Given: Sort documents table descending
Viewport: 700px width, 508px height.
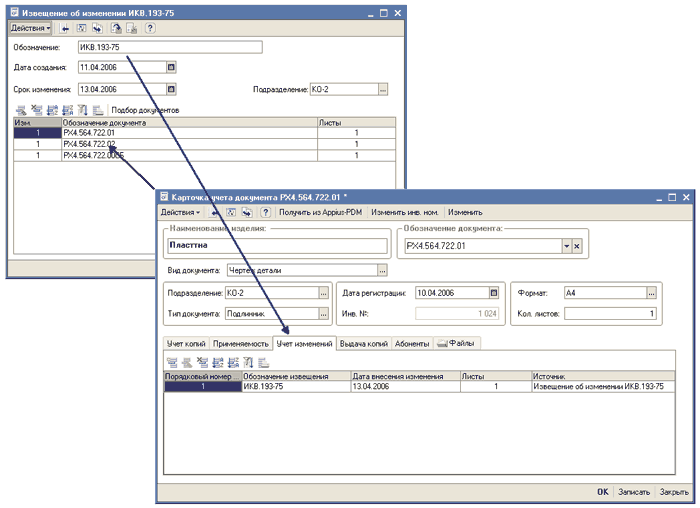Looking at the screenshot, I should click(x=67, y=110).
